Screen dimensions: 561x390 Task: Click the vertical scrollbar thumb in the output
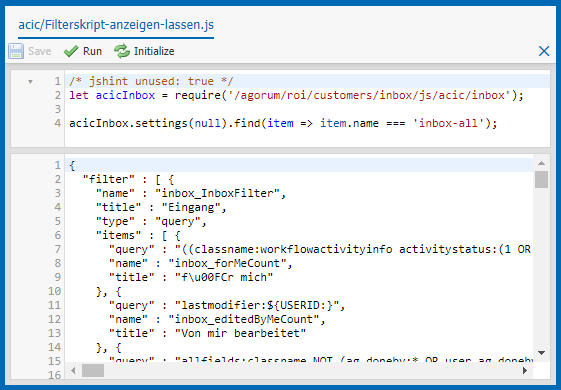[541, 179]
